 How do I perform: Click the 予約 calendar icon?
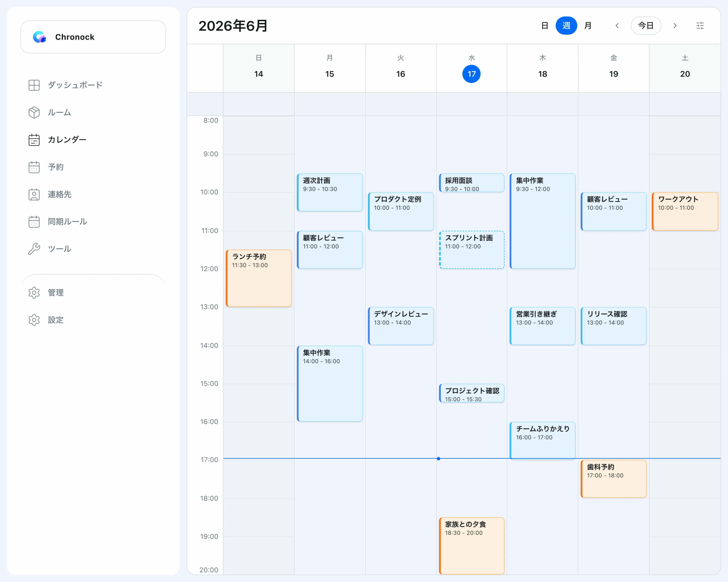point(34,167)
